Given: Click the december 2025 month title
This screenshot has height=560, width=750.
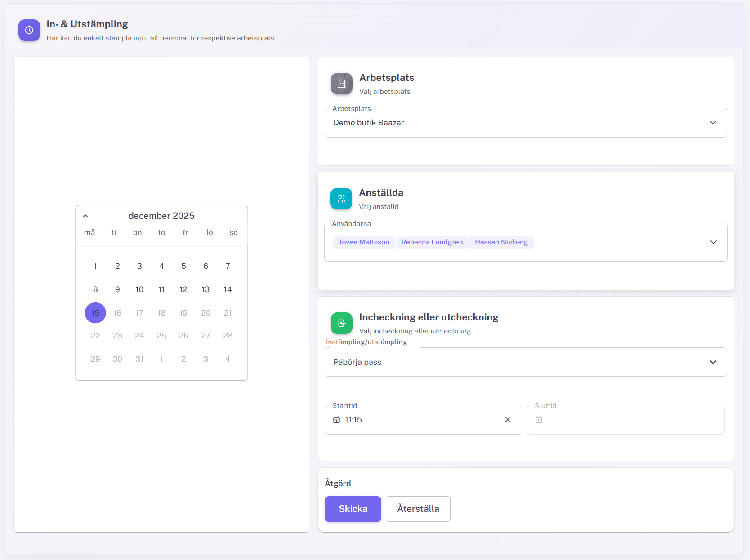Looking at the screenshot, I should 161,216.
